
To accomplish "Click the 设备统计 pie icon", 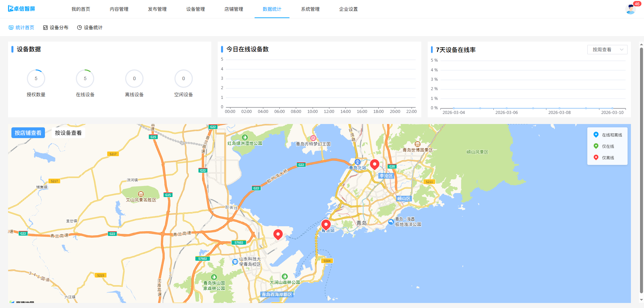I will tap(79, 27).
